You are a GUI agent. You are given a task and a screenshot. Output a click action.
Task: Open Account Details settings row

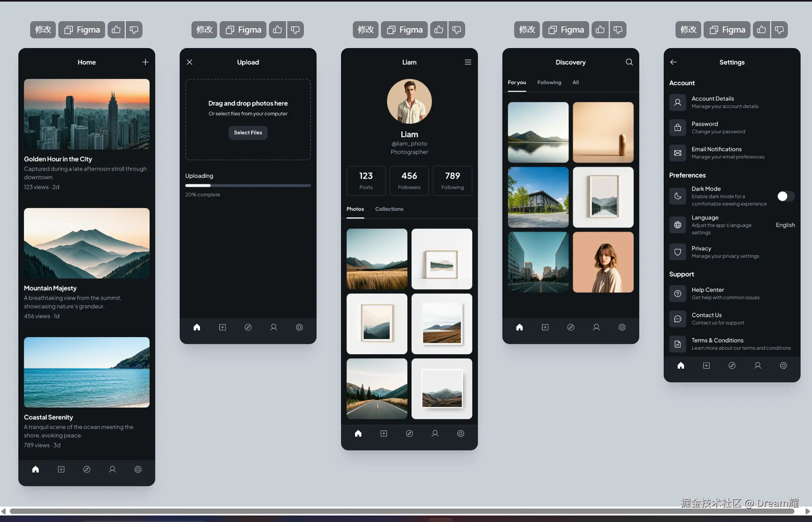[732, 102]
